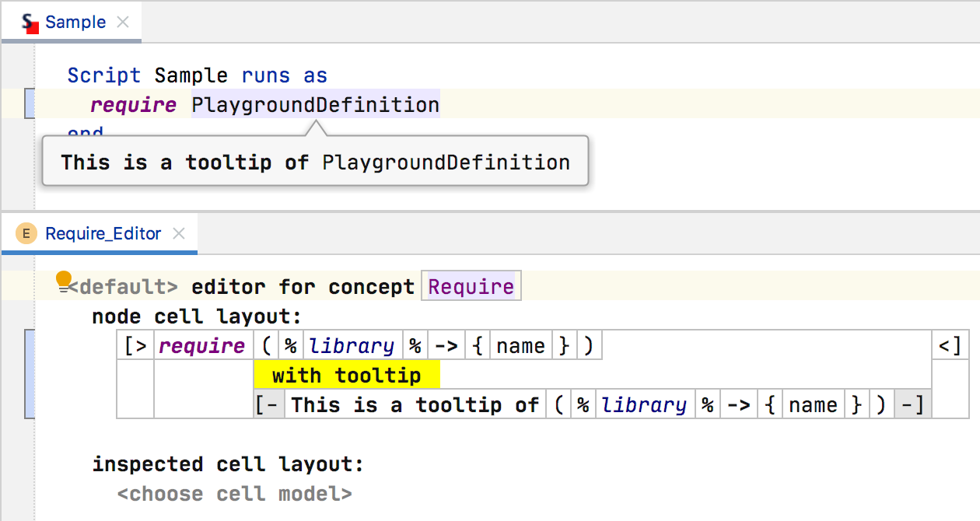Click the name property cell in tooltip row
Viewport: 980px width, 521px height.
tap(813, 405)
